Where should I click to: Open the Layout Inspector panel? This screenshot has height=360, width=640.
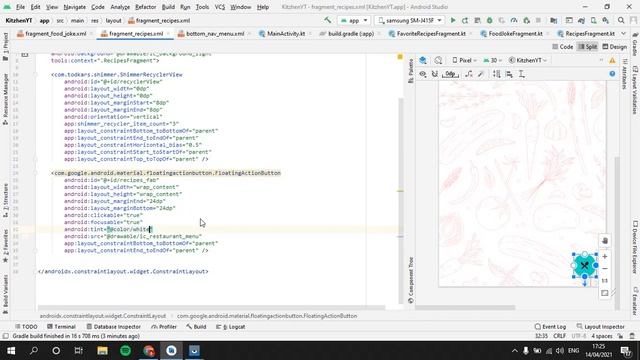[600, 327]
